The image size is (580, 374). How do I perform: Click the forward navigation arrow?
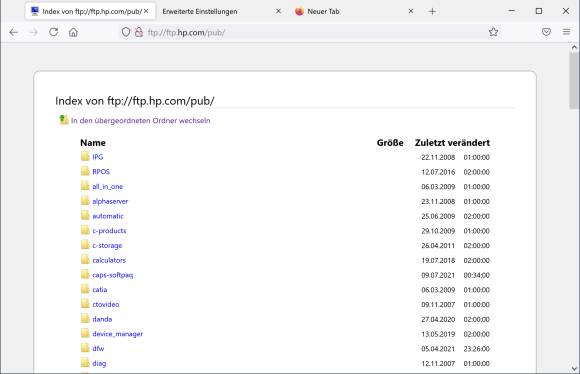34,33
